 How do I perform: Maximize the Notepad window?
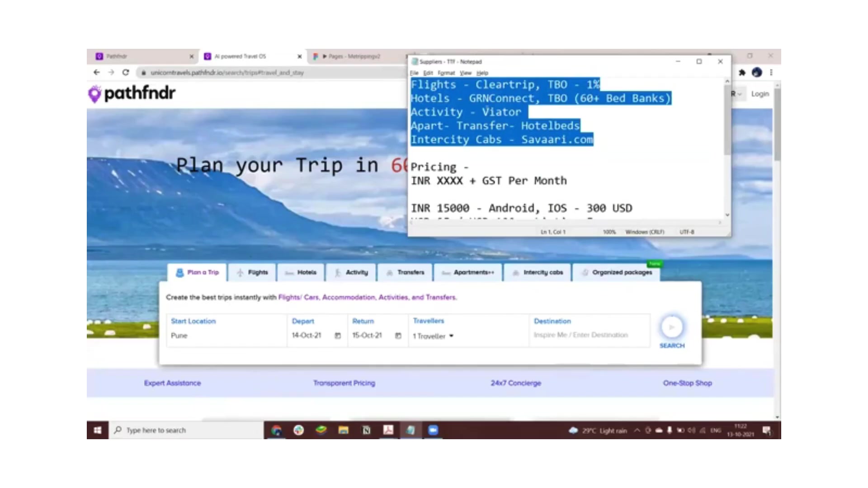coord(699,61)
